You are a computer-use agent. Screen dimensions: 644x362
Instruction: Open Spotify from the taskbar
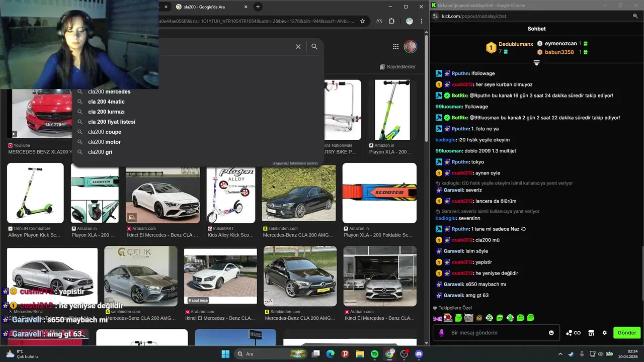(x=375, y=354)
